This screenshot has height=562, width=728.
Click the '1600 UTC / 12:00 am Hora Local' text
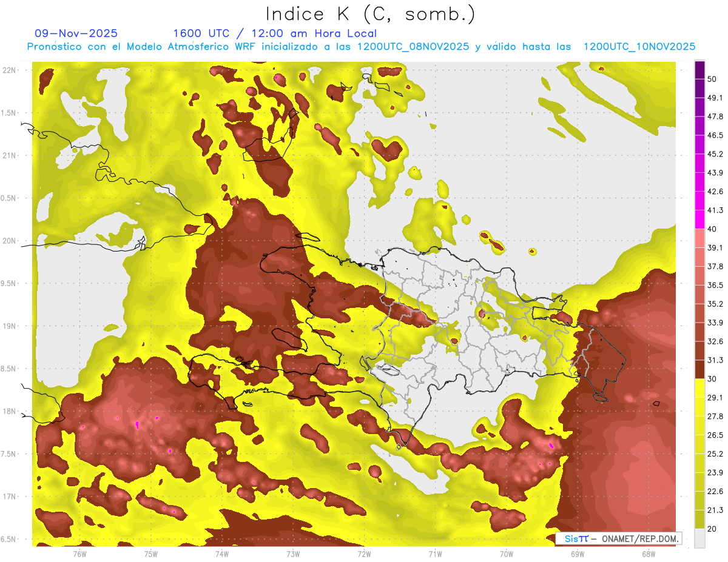coord(275,33)
